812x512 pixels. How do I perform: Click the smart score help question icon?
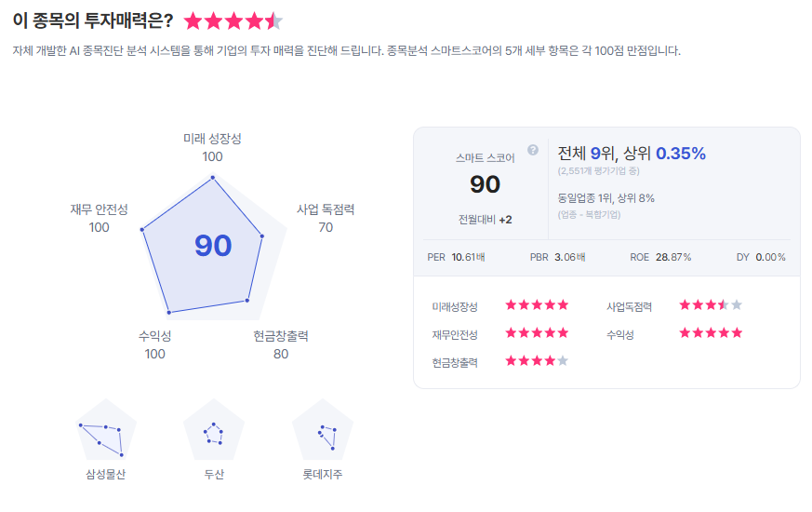coord(533,150)
